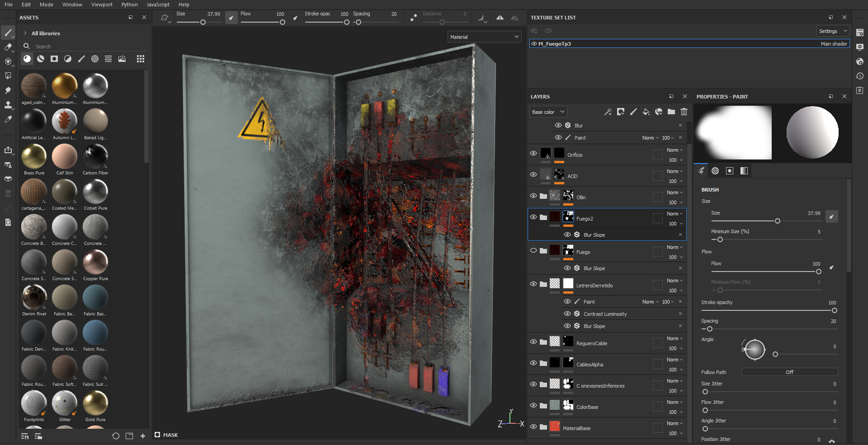The width and height of the screenshot is (868, 445).
Task: Toggle symmetry icon in top toolbar
Action: [500, 18]
